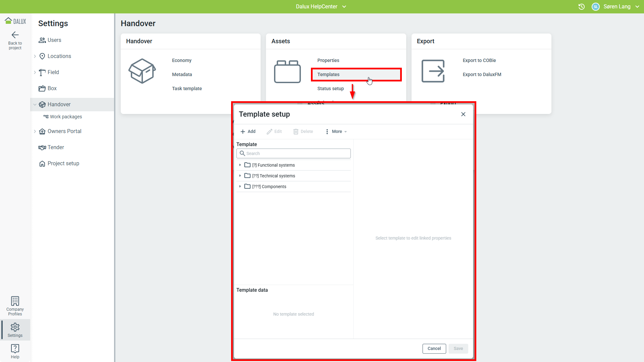Click the Søren Lang user avatar
This screenshot has width=644, height=362.
(596, 7)
